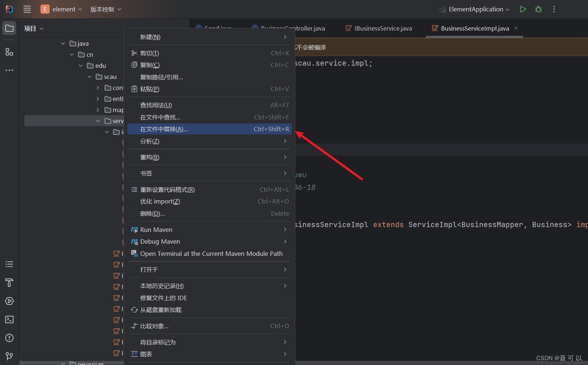Open the 将目录标记为 submenu

point(209,342)
